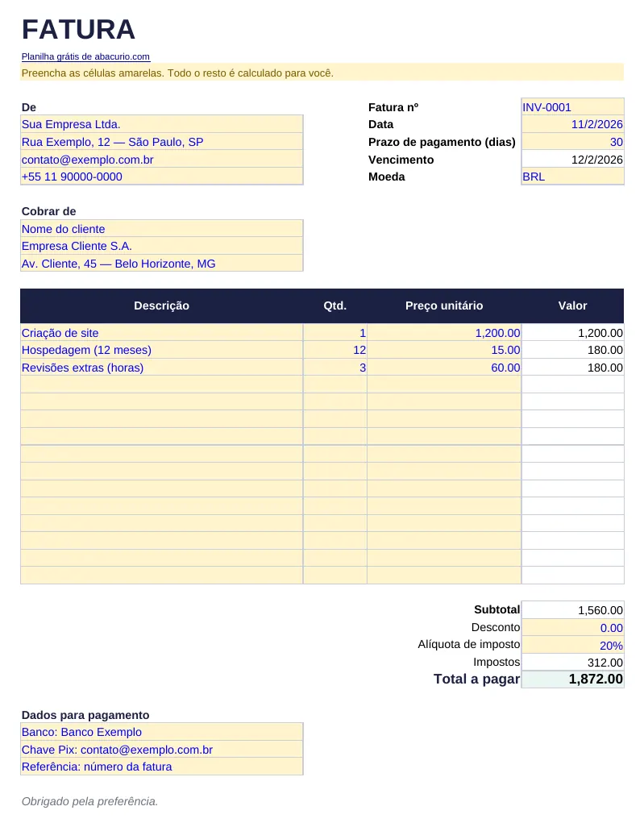Select the 'Empresa Cliente S.A.' cell
Image resolution: width=644 pixels, height=827 pixels.
point(162,245)
